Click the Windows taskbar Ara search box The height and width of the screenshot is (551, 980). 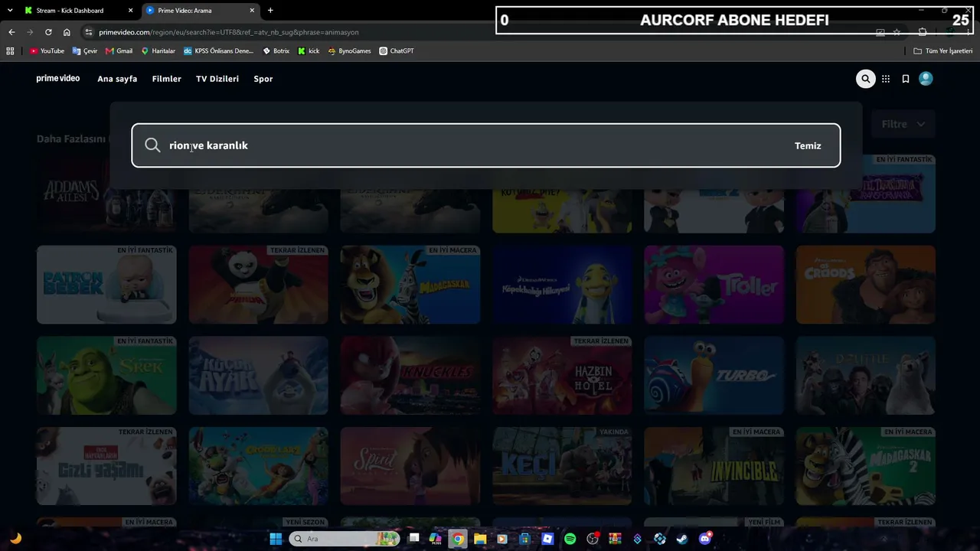[x=345, y=539]
